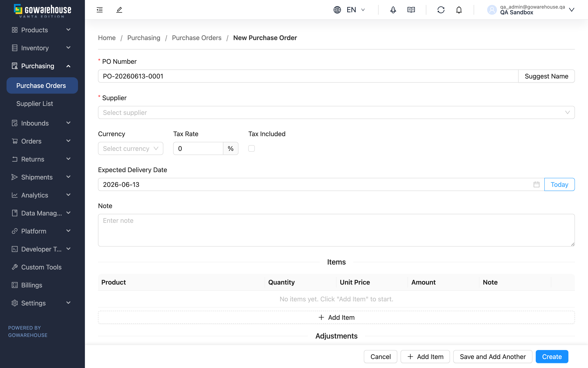Click the Settings gear icon in sidebar
Screen dimensions: 588x368
click(15, 303)
